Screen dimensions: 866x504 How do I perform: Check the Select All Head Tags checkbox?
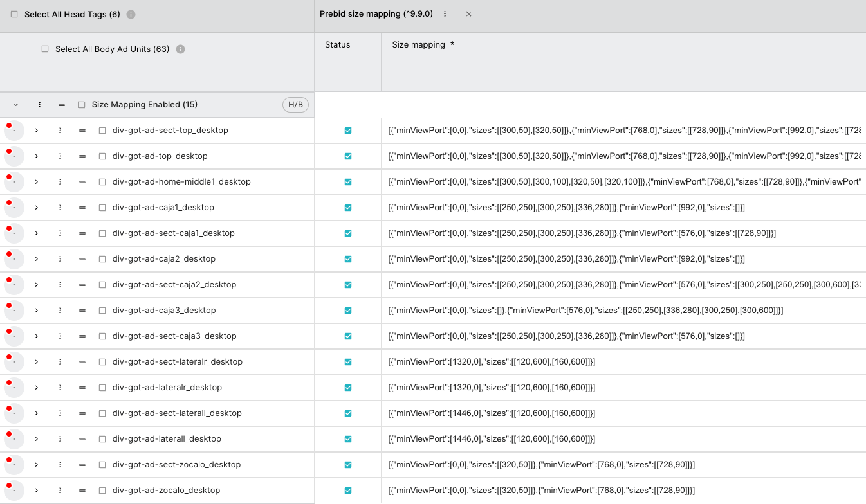tap(14, 14)
